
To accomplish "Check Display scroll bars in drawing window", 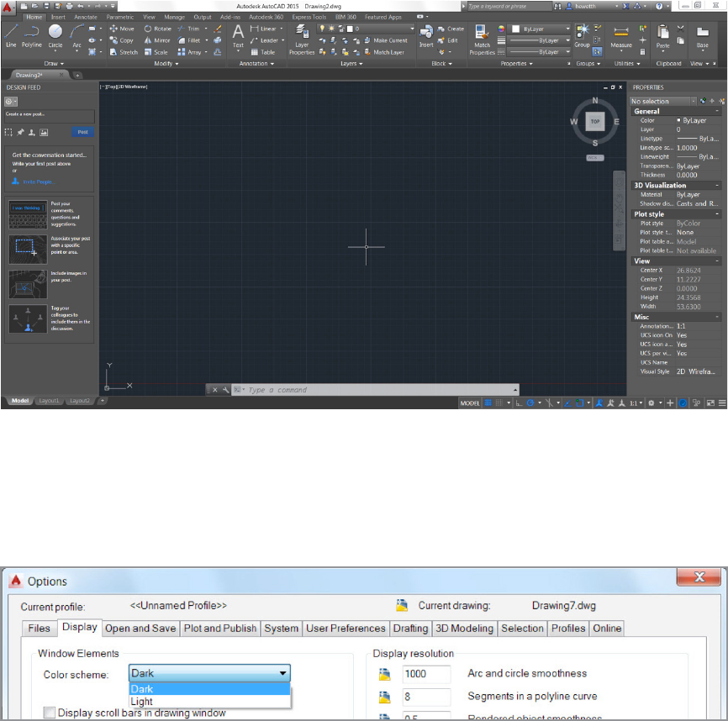I will coord(50,713).
